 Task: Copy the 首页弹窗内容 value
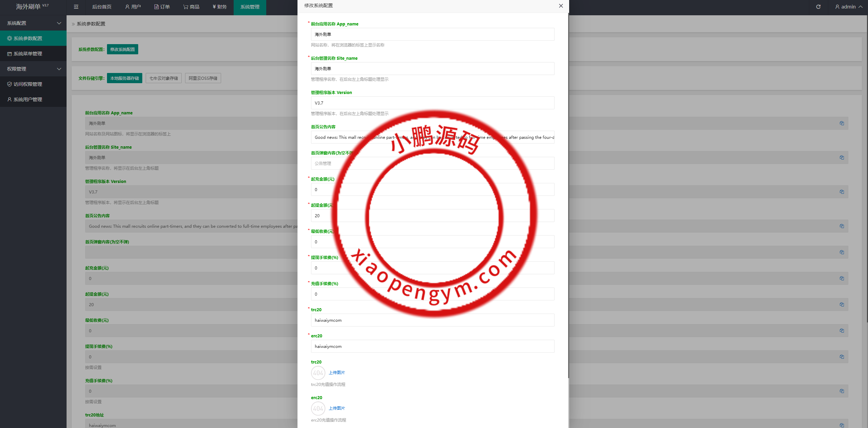[842, 252]
